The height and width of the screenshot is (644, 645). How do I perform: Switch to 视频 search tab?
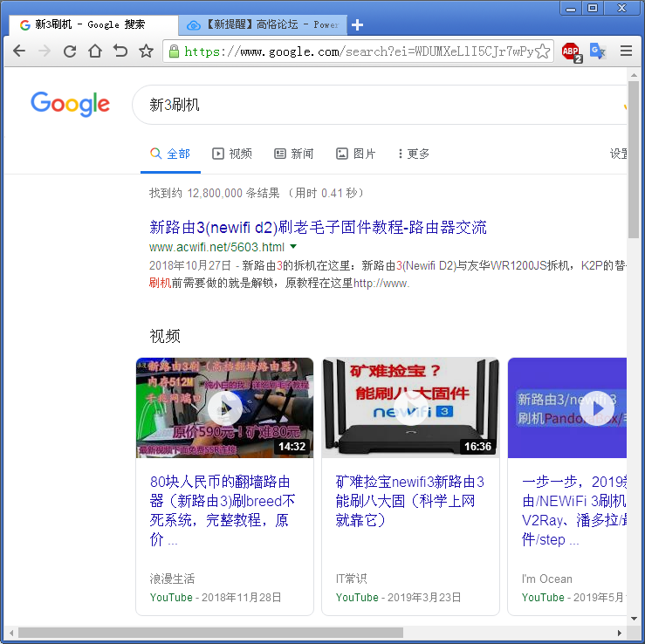coord(232,154)
